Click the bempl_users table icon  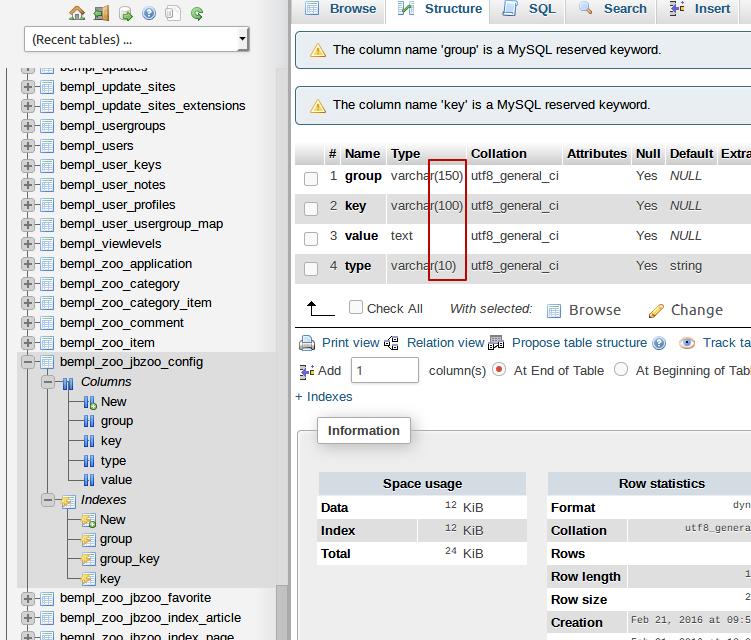46,146
